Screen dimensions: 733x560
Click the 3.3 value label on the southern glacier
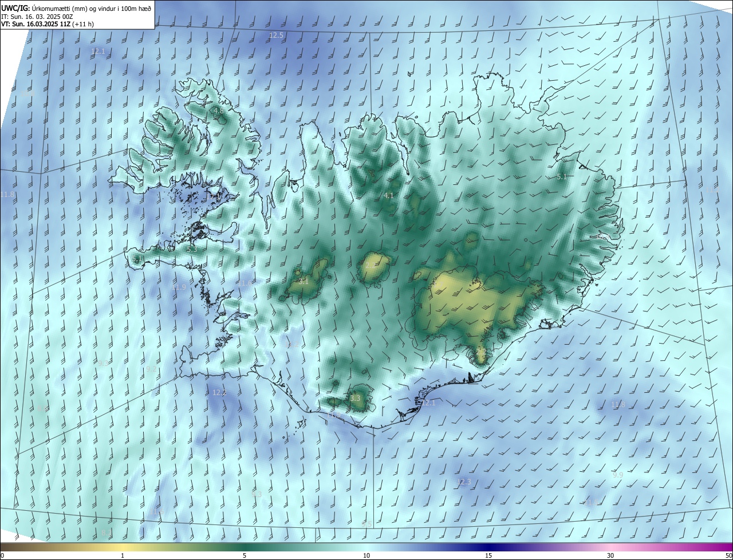(x=356, y=398)
